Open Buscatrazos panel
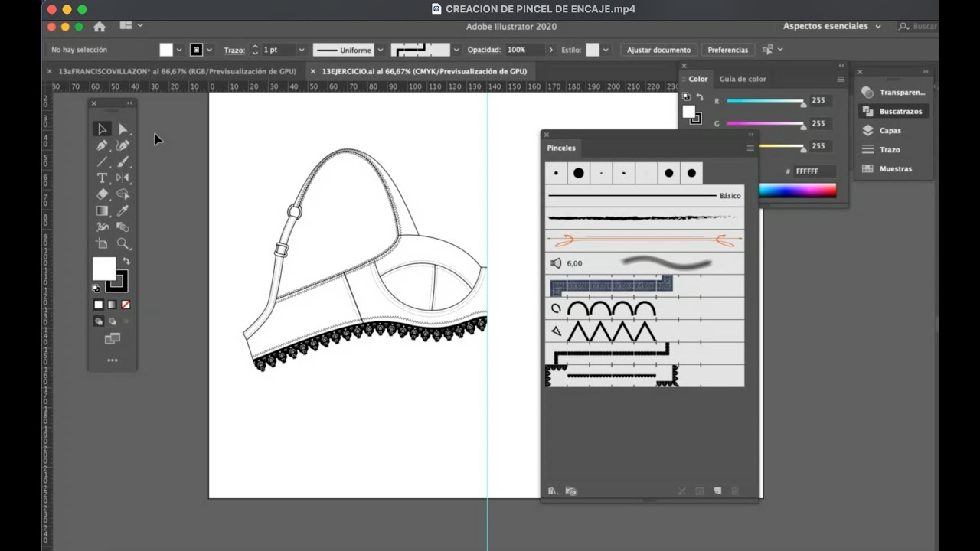Viewport: 980px width, 551px height. coord(893,112)
